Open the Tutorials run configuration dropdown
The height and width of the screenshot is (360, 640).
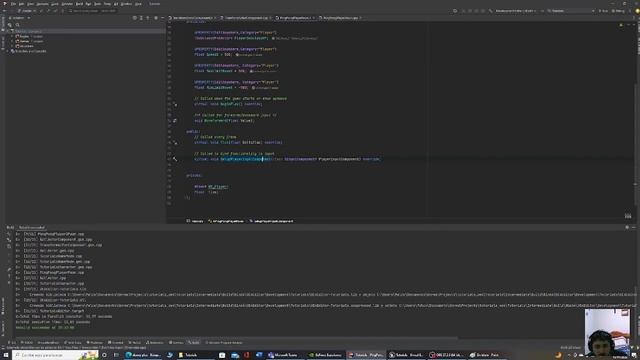point(571,11)
